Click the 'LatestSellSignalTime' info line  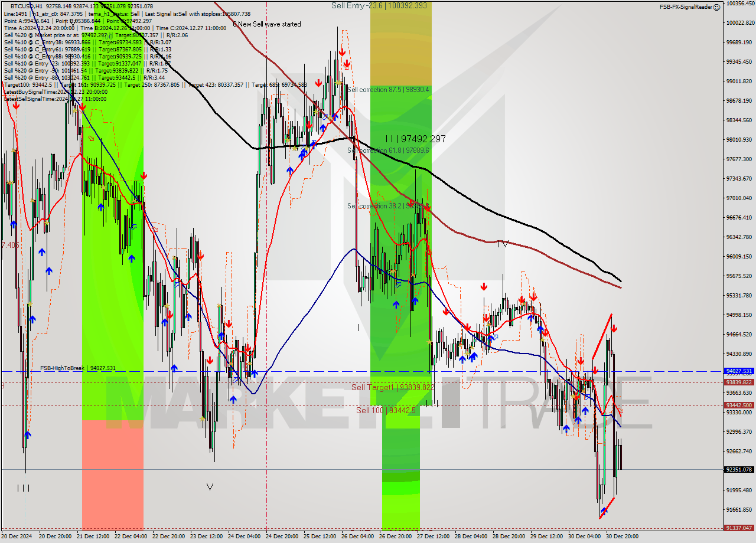tap(56, 99)
